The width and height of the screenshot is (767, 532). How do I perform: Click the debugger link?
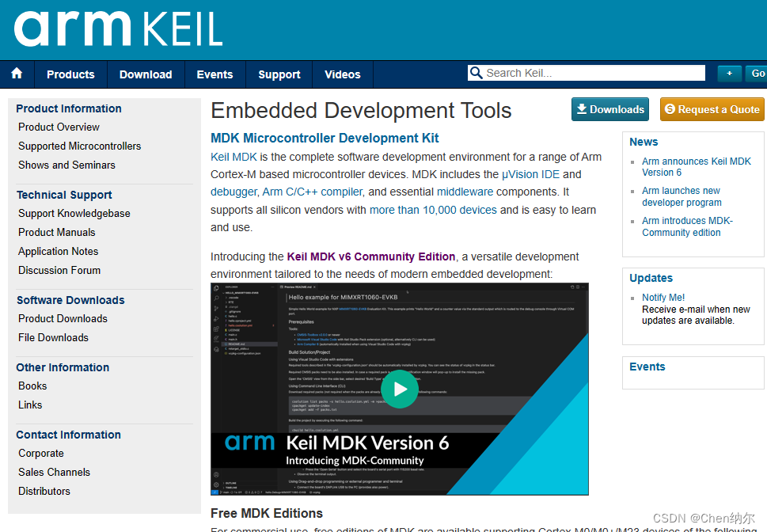click(234, 192)
